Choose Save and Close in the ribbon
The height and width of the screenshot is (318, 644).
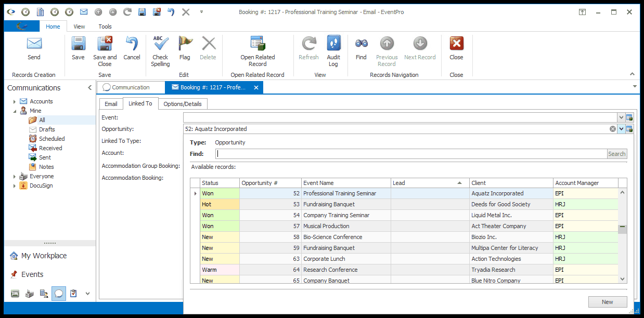[105, 51]
